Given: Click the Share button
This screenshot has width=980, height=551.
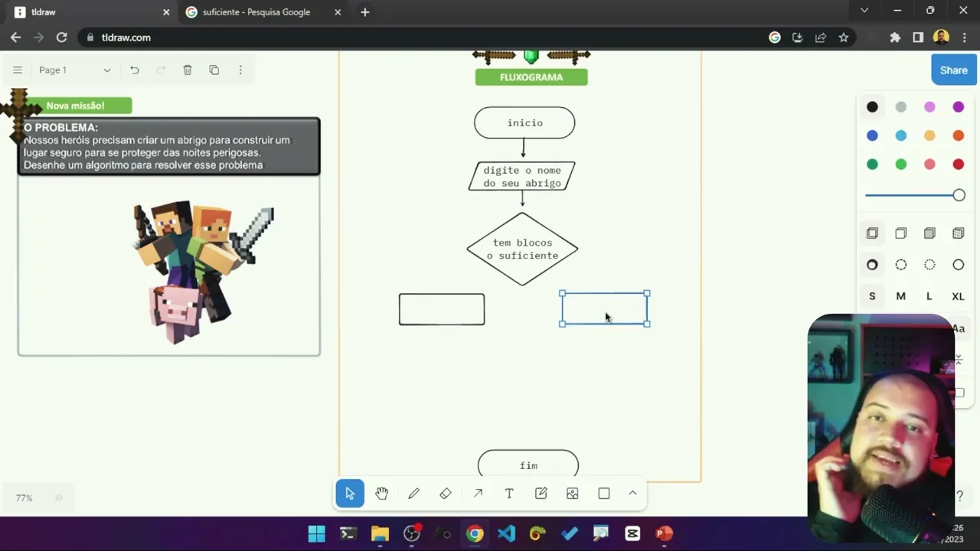Looking at the screenshot, I should click(x=954, y=70).
